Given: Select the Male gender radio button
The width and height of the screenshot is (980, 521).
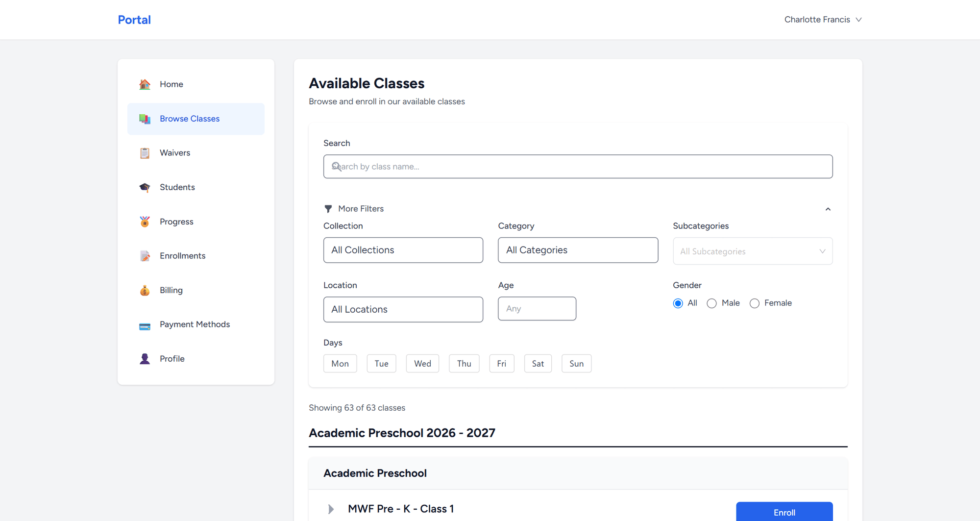Looking at the screenshot, I should point(711,303).
